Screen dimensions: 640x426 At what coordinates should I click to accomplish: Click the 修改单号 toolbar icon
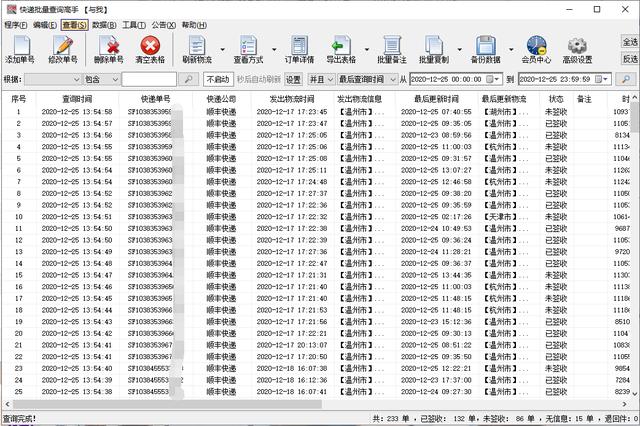click(62, 47)
